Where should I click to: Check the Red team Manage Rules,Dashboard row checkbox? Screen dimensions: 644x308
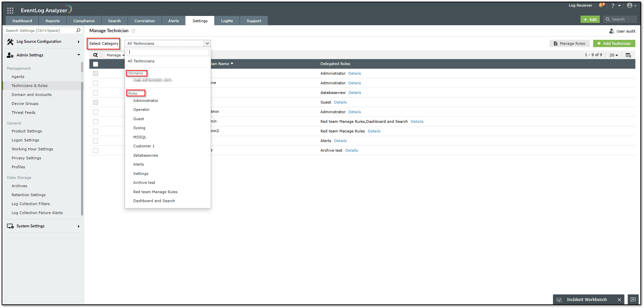coord(96,122)
